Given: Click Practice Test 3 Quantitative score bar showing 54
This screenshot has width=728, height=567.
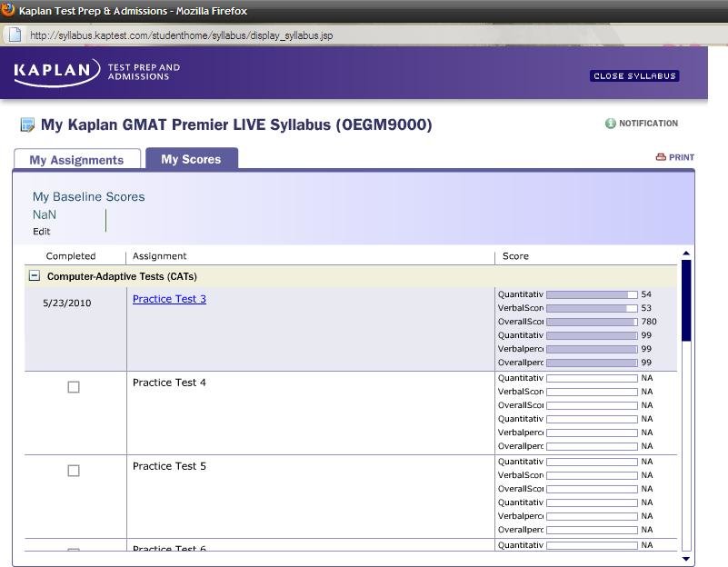Looking at the screenshot, I should (x=592, y=294).
